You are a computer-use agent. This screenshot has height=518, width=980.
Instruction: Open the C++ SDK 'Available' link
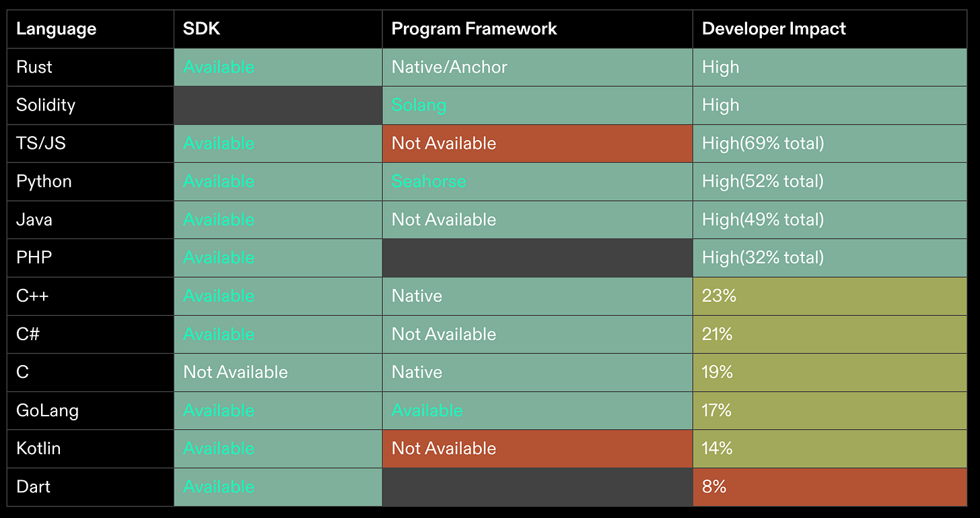[x=219, y=296]
